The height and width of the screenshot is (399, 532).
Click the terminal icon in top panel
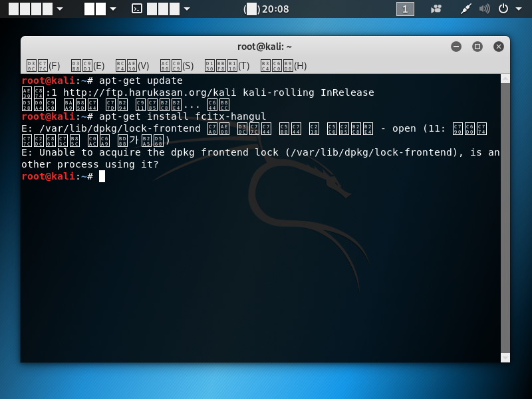click(x=137, y=9)
